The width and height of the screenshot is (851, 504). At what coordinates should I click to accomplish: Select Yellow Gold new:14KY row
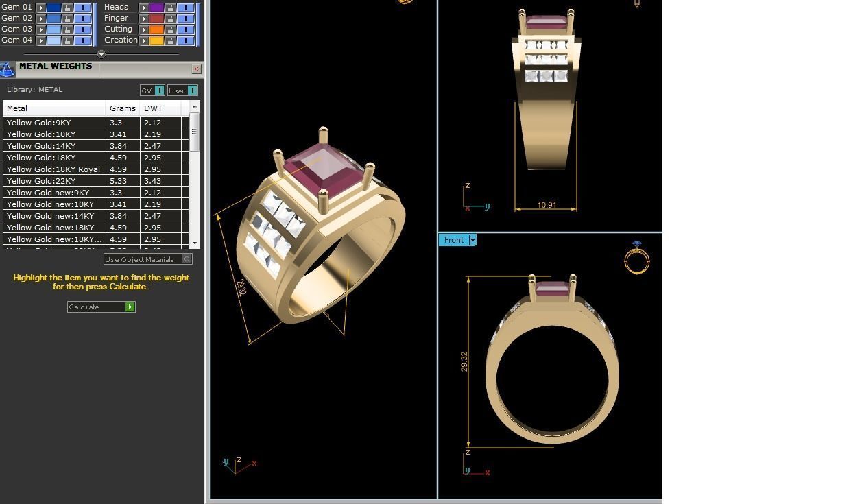click(x=95, y=216)
